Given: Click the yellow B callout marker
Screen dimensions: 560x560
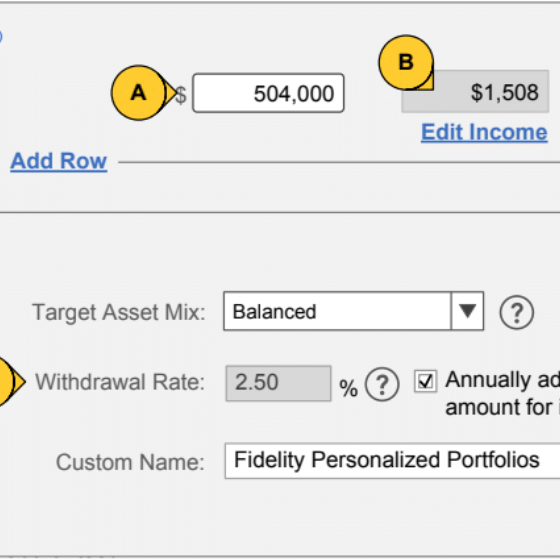Looking at the screenshot, I should point(406,62).
